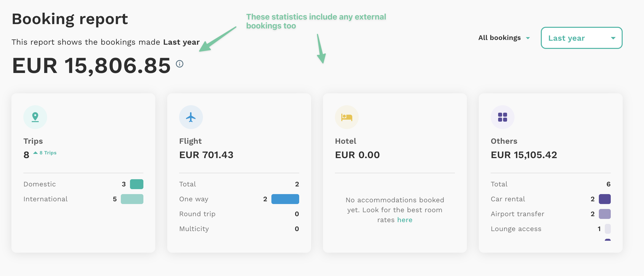Click the trips increase arrow indicator
This screenshot has width=644, height=276.
point(35,153)
